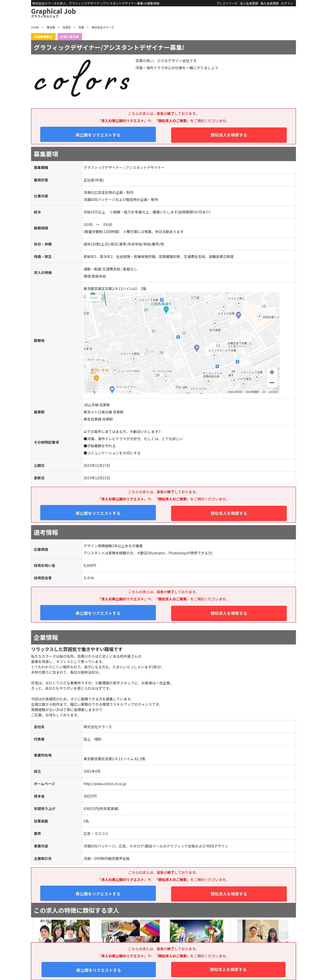Click the bus stop icon near block 12
The width and height of the screenshot is (327, 980).
[178, 337]
